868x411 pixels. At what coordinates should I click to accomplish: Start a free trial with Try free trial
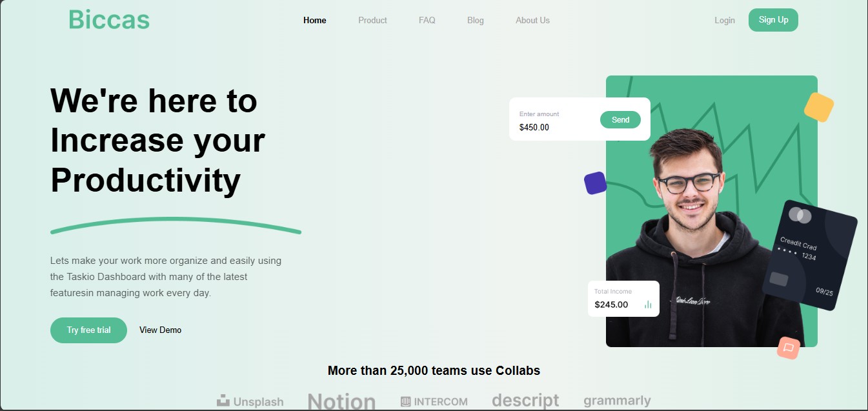pos(88,330)
